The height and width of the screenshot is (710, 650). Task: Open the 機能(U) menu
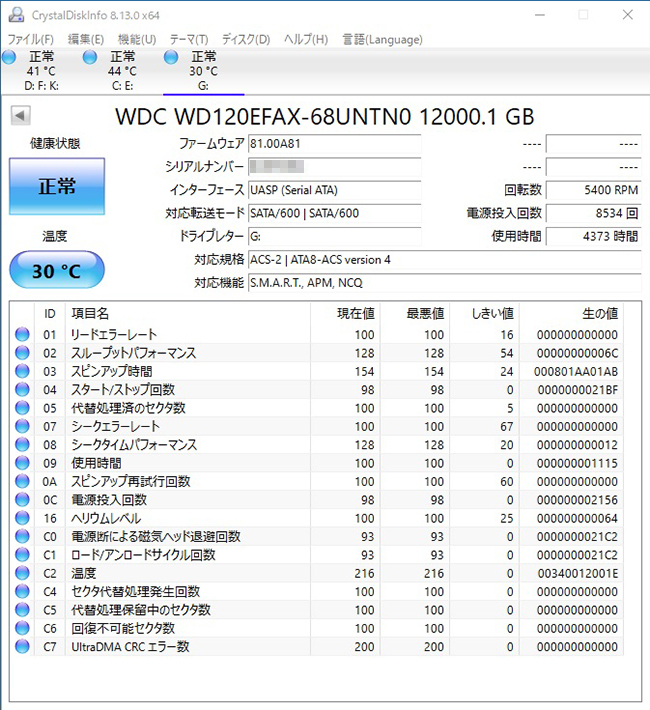click(x=136, y=39)
